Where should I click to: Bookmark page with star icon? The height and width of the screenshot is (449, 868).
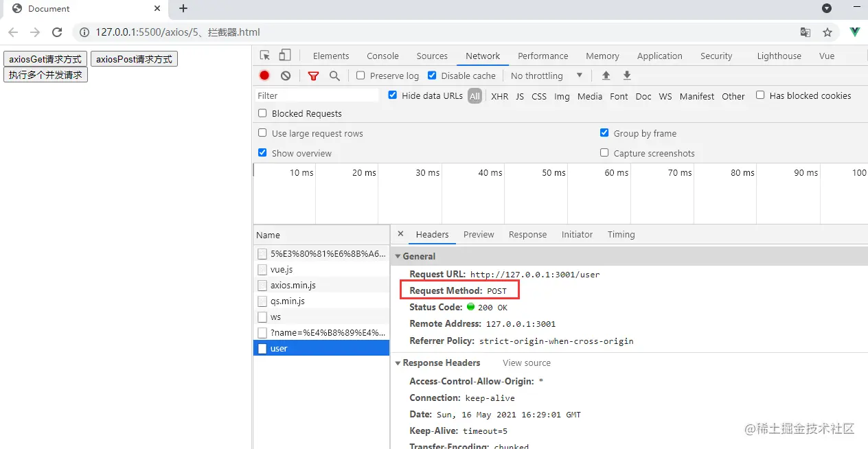pos(827,32)
